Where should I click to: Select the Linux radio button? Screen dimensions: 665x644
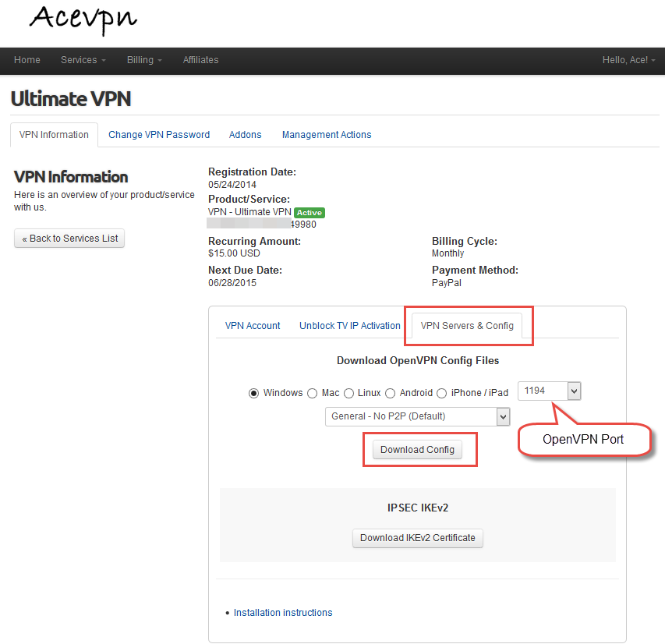click(x=348, y=393)
